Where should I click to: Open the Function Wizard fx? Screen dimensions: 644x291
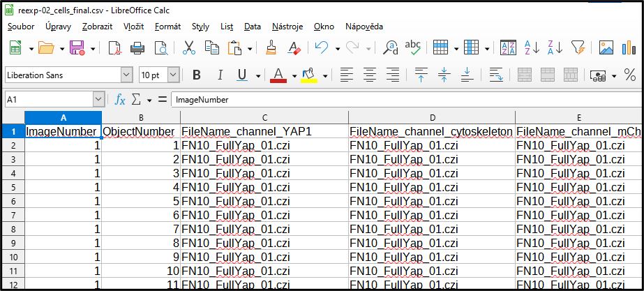[x=120, y=99]
